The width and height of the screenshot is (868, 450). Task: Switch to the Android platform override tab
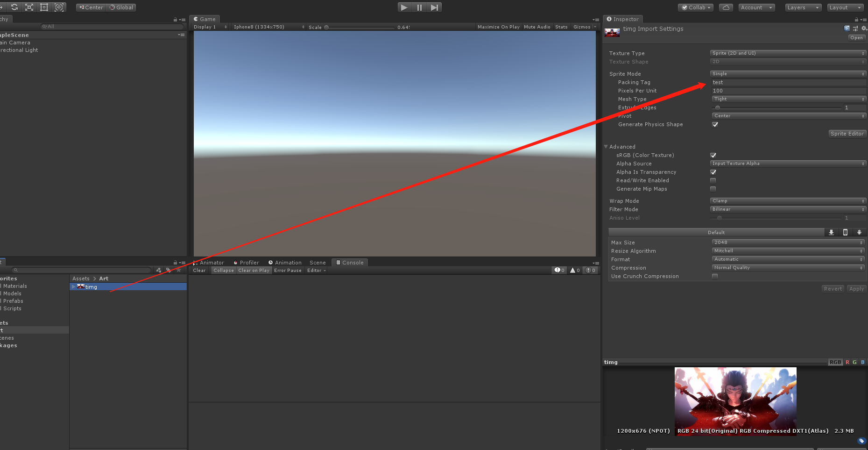coord(860,232)
